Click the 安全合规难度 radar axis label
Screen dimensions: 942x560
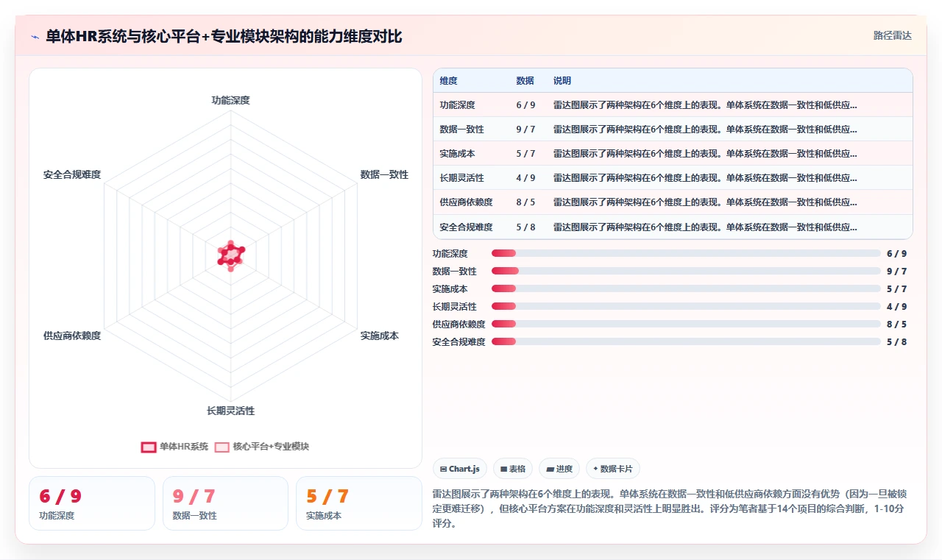[x=72, y=174]
